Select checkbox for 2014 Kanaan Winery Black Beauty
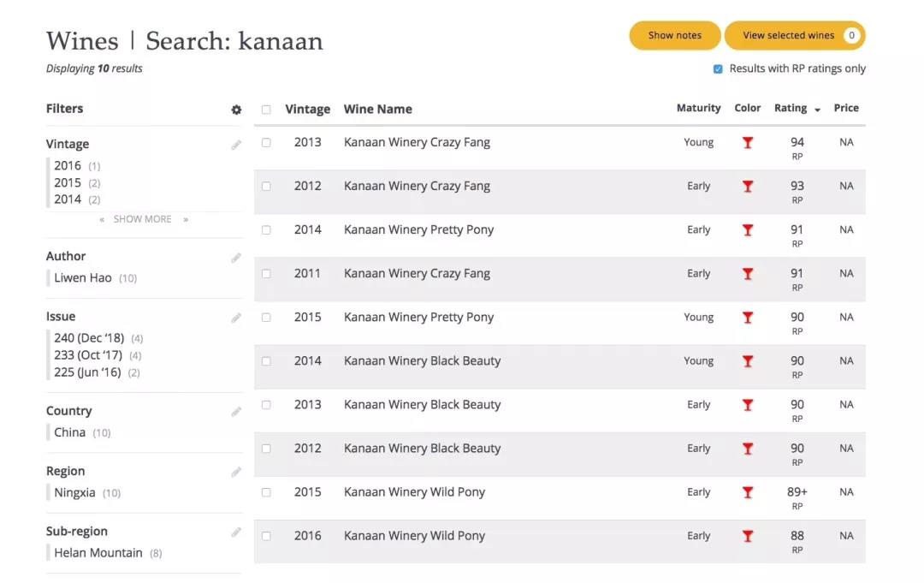The width and height of the screenshot is (924, 583). click(x=266, y=360)
